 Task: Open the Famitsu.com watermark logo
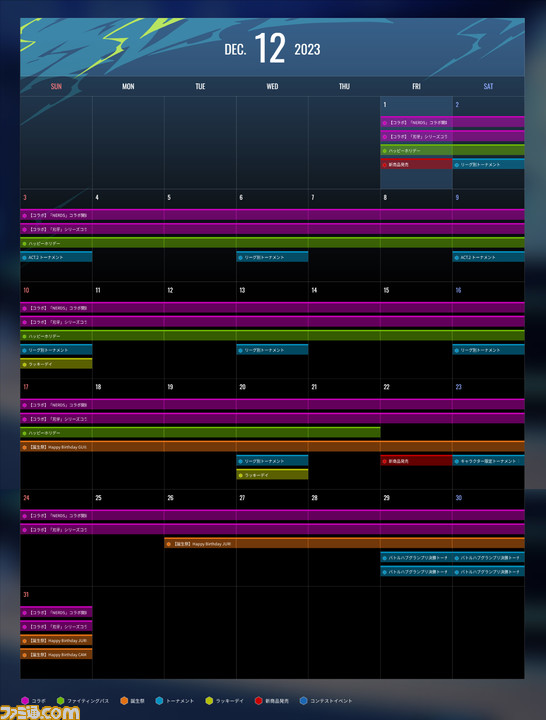[x=40, y=713]
